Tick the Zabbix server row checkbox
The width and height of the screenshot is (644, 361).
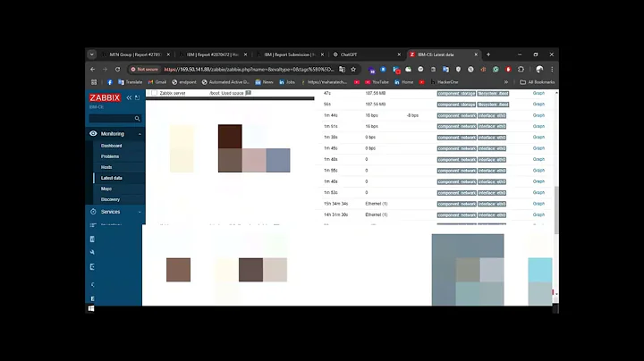154,93
